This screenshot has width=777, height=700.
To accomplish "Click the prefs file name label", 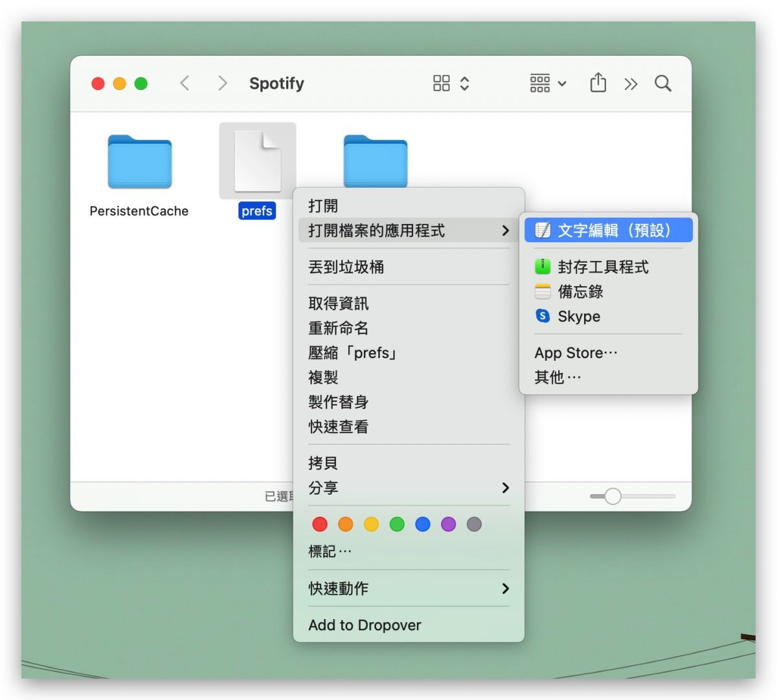I will coord(257,211).
